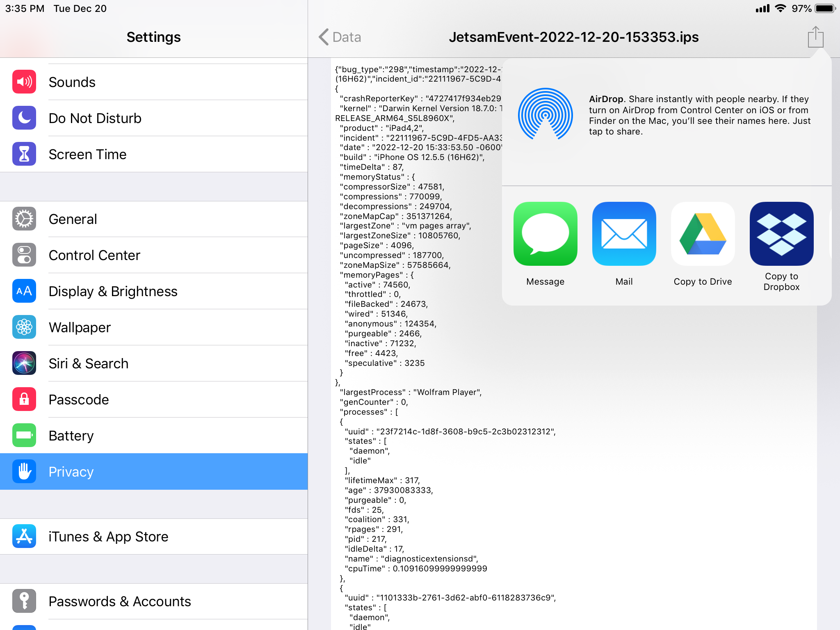Tap the AirDrop icon
This screenshot has width=840, height=630.
pos(545,114)
